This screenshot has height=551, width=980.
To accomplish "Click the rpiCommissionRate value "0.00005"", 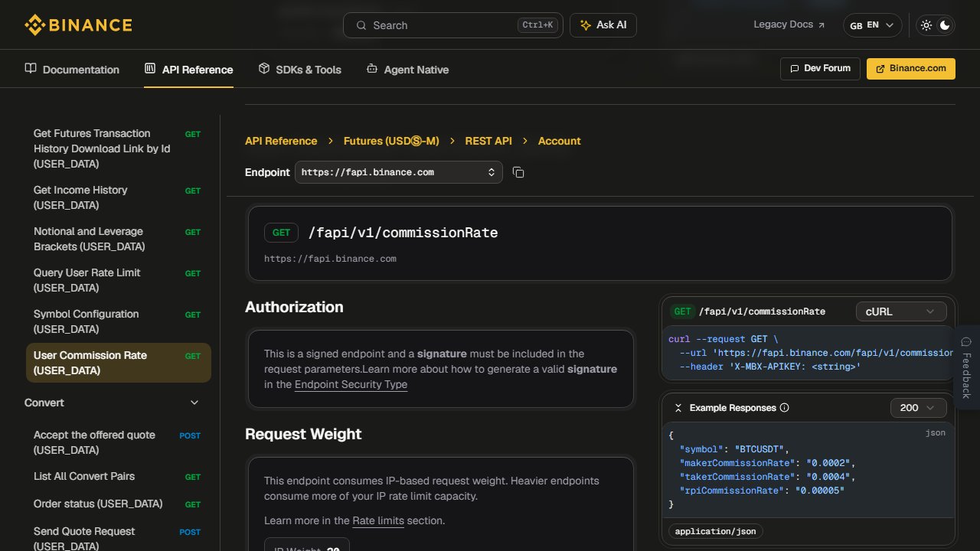I will pyautogui.click(x=820, y=491).
